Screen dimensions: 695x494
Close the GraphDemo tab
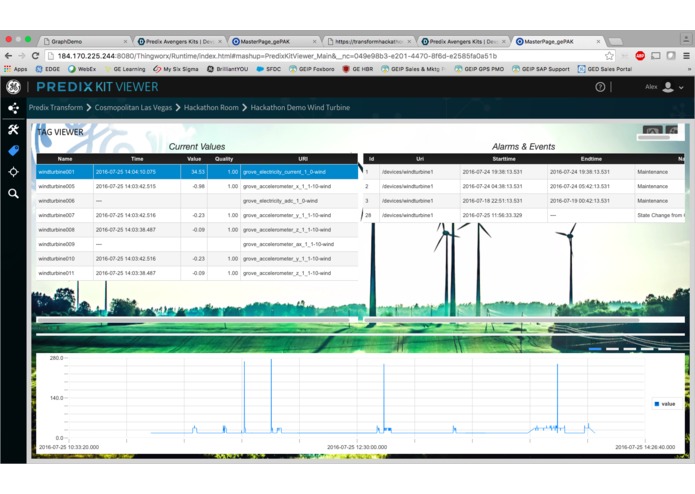click(x=125, y=42)
